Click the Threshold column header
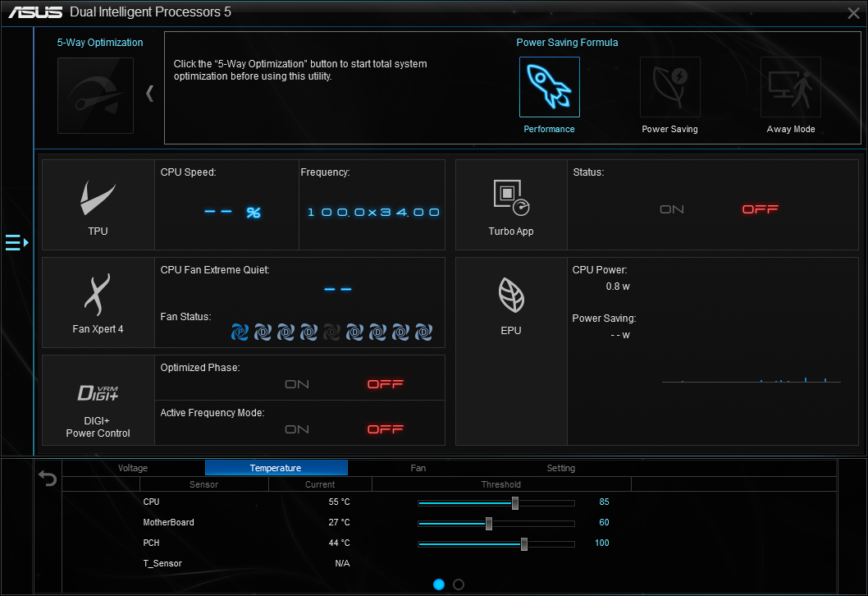This screenshot has height=596, width=868. click(x=501, y=484)
